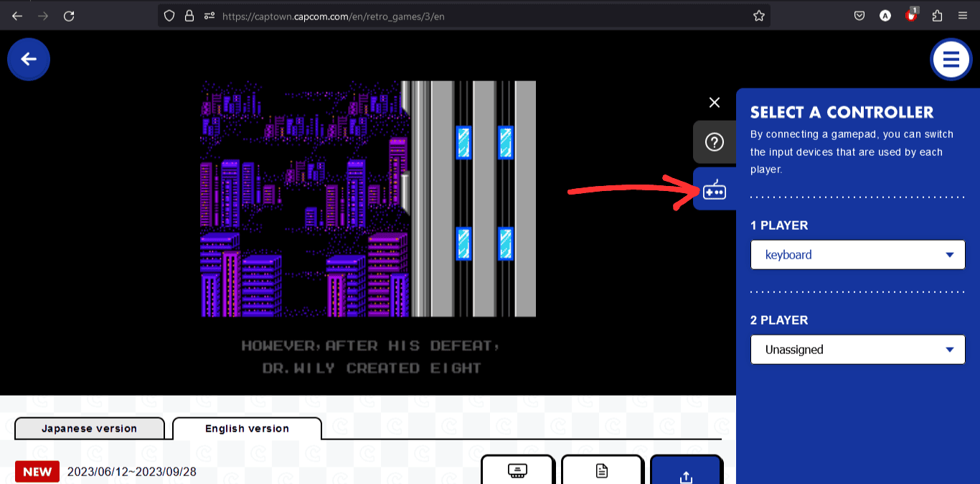Click the blue share button

pyautogui.click(x=686, y=470)
